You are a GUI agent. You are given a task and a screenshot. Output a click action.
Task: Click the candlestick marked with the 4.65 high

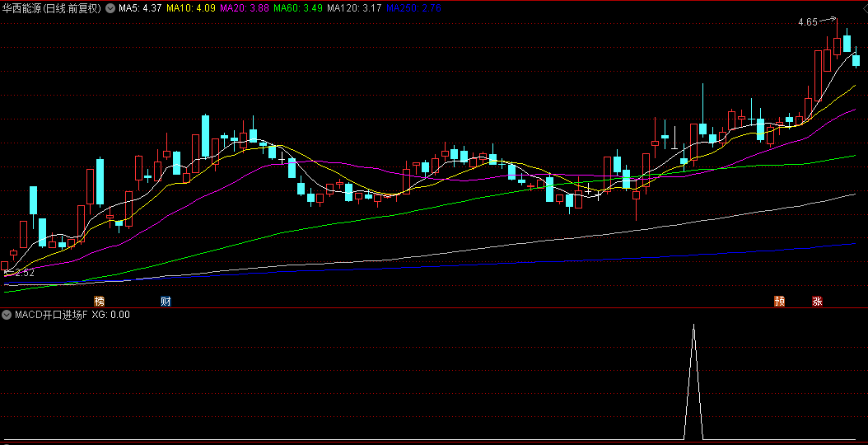click(x=837, y=45)
